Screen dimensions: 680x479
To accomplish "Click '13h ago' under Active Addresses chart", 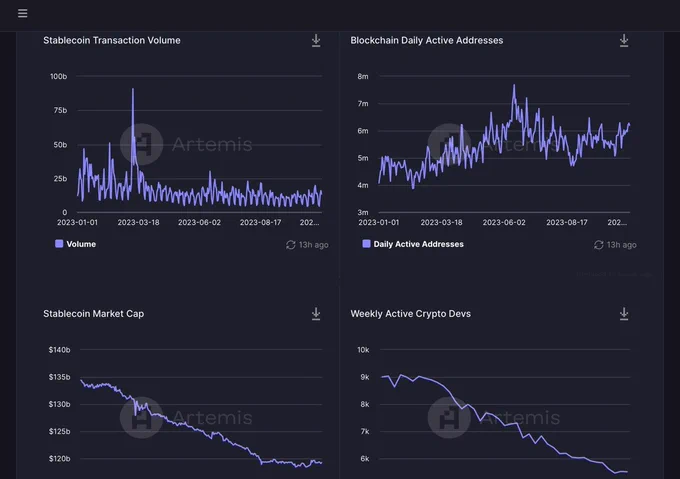I will click(x=621, y=245).
